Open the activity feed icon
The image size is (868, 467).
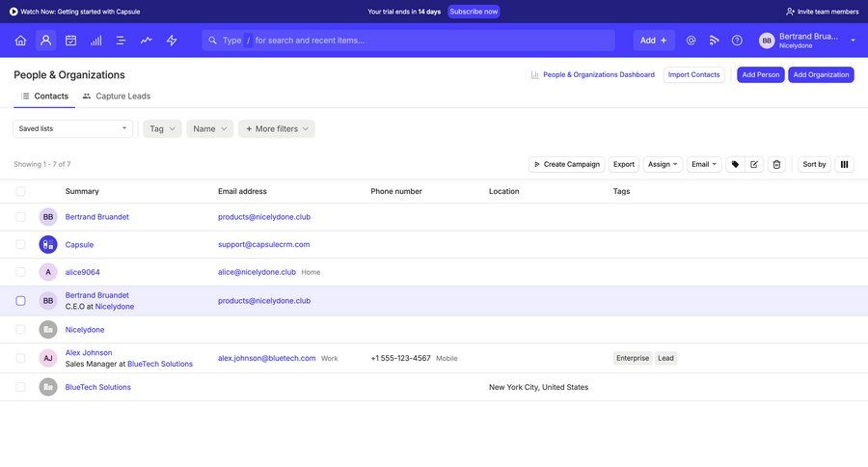click(714, 41)
